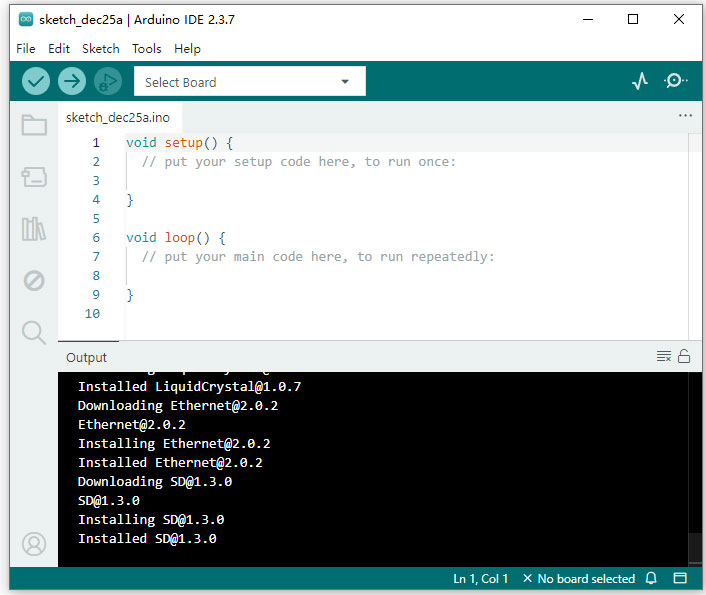This screenshot has height=595, width=706.
Task: Open the Edit menu
Action: point(59,49)
